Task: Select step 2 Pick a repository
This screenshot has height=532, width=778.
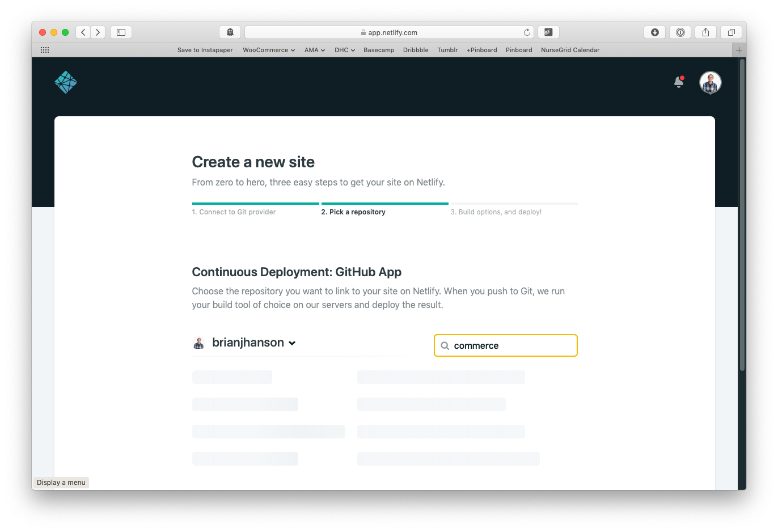Action: point(353,212)
